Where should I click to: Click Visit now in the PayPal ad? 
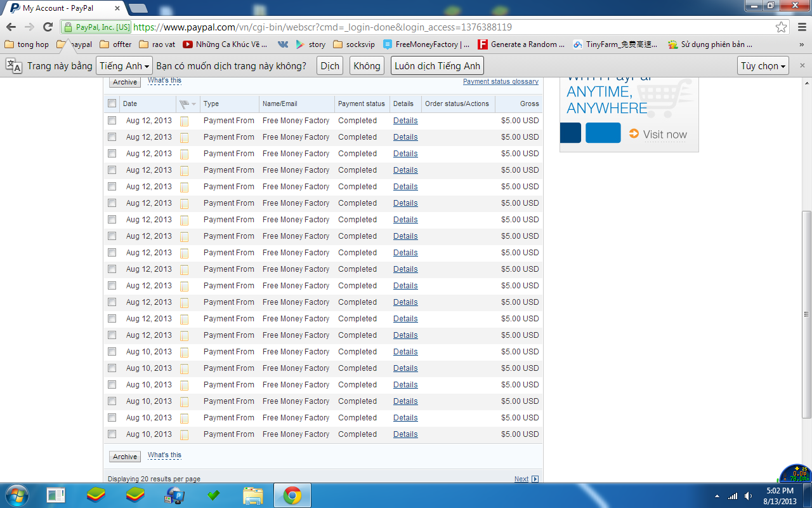pyautogui.click(x=665, y=134)
